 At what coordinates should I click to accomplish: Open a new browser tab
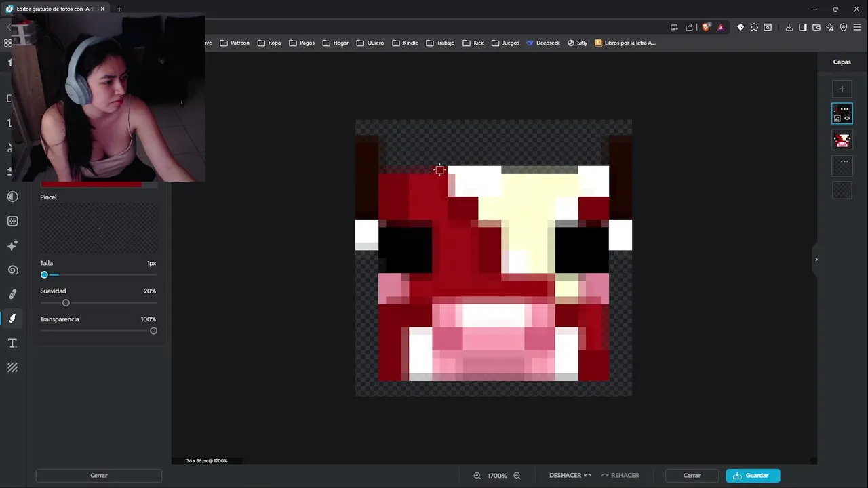119,9
